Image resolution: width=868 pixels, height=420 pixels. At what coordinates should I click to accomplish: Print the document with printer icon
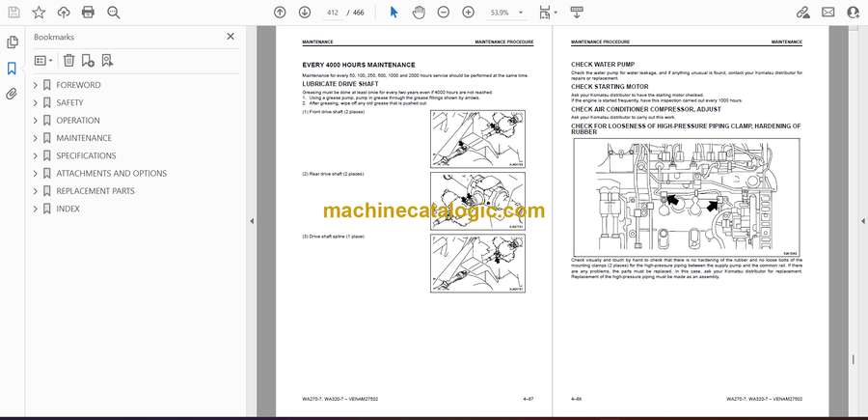pos(88,13)
